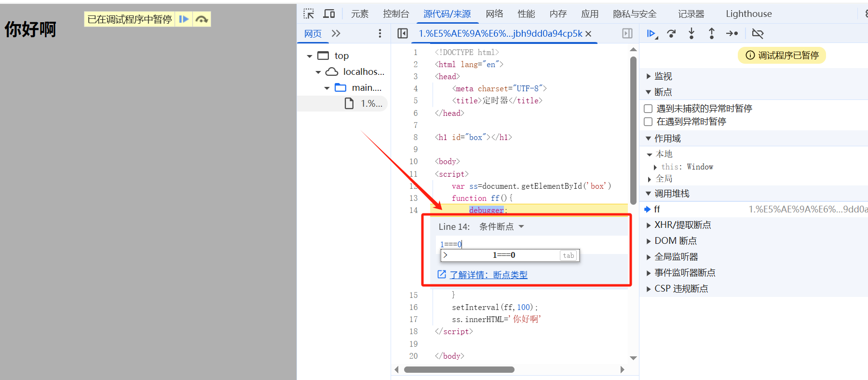Click the main folder icon
The width and height of the screenshot is (868, 380).
tap(340, 87)
